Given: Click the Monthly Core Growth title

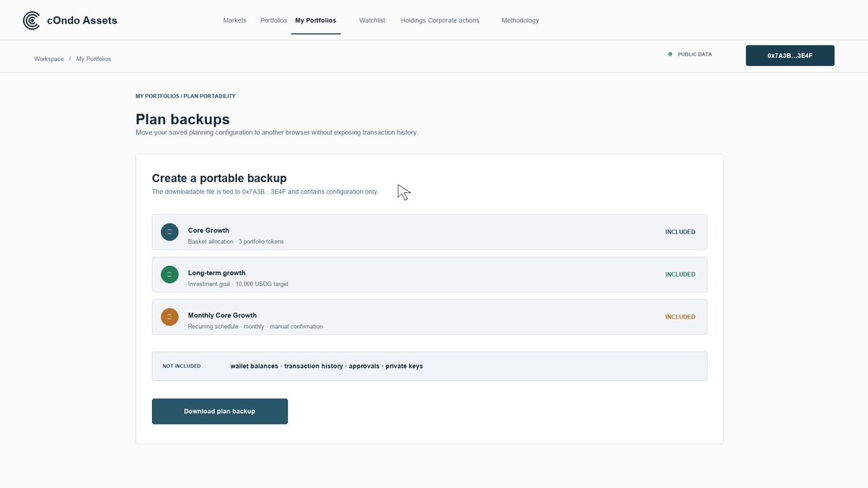Looking at the screenshot, I should pyautogui.click(x=222, y=315).
